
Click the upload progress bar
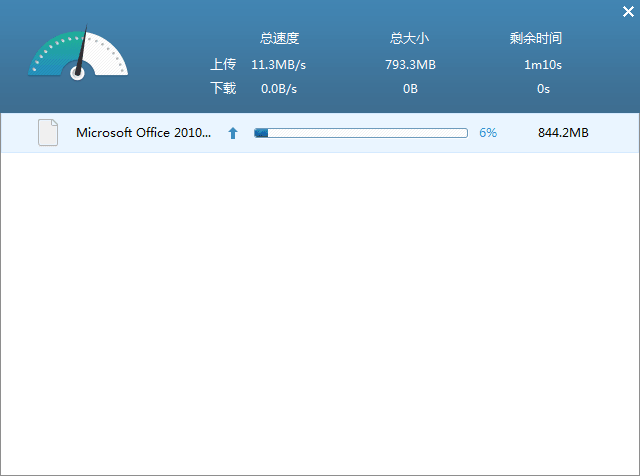point(361,133)
